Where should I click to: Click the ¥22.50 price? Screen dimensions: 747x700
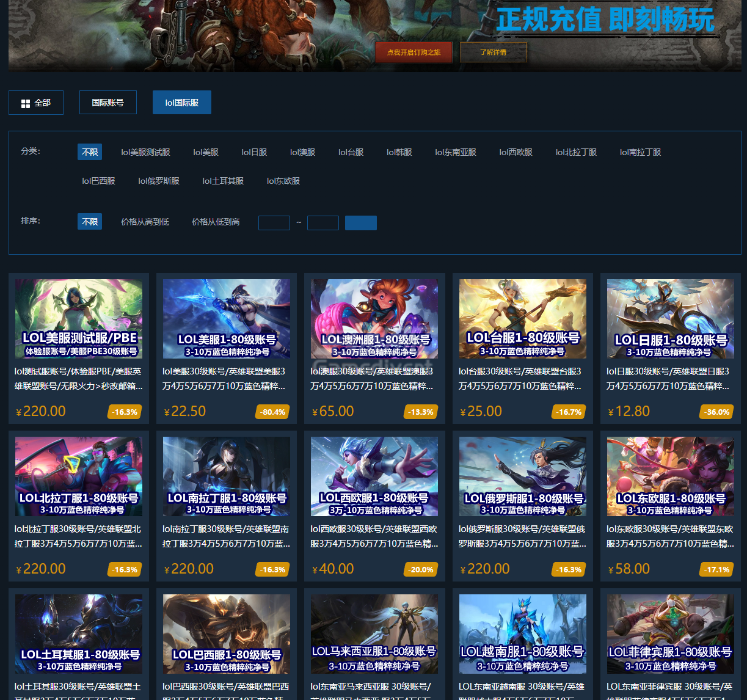[185, 411]
